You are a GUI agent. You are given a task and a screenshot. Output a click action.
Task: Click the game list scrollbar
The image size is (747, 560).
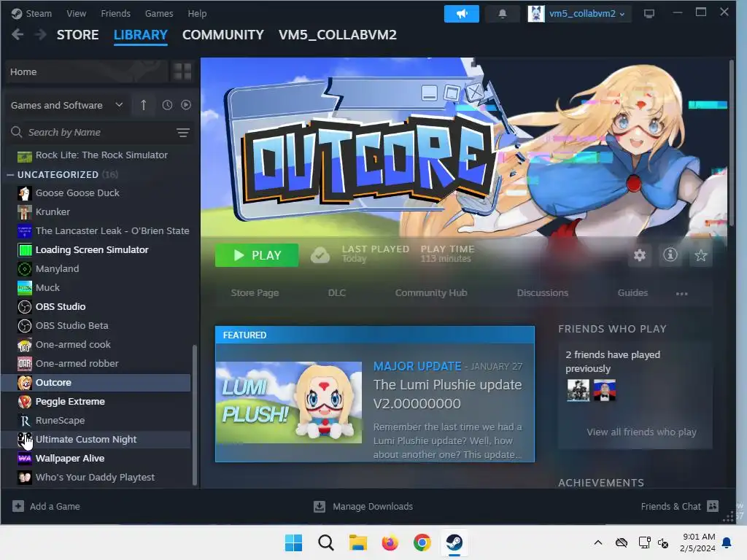coord(194,415)
